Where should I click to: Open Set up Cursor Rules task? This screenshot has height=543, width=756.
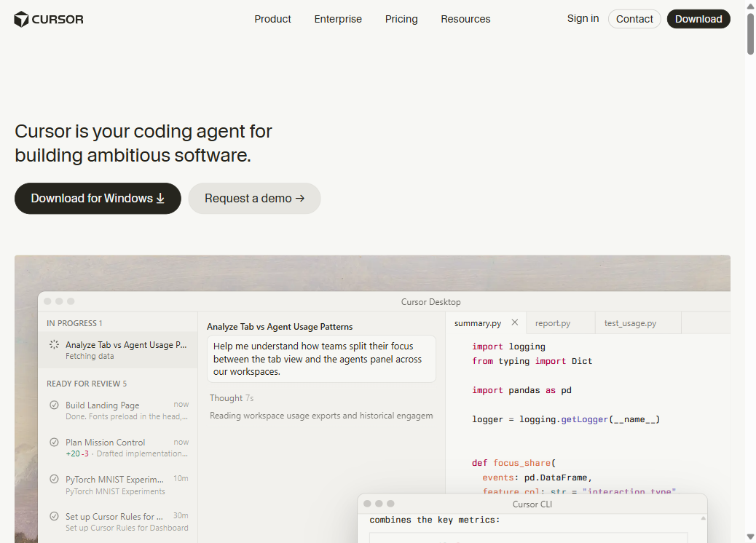(x=118, y=522)
